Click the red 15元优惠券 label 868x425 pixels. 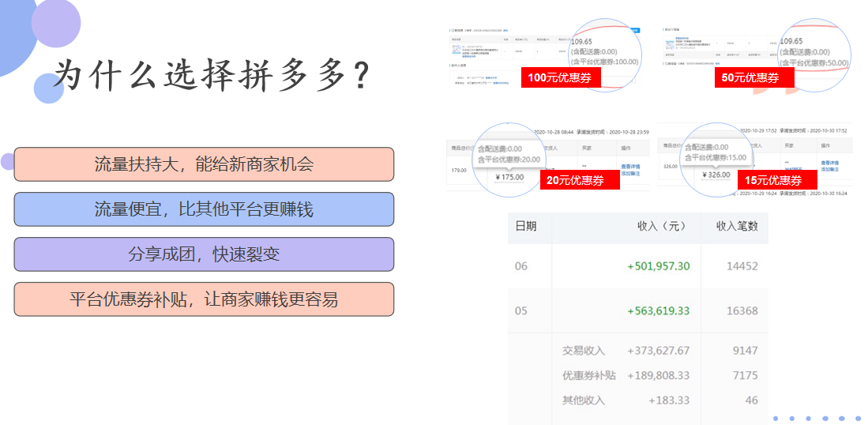[x=777, y=180]
